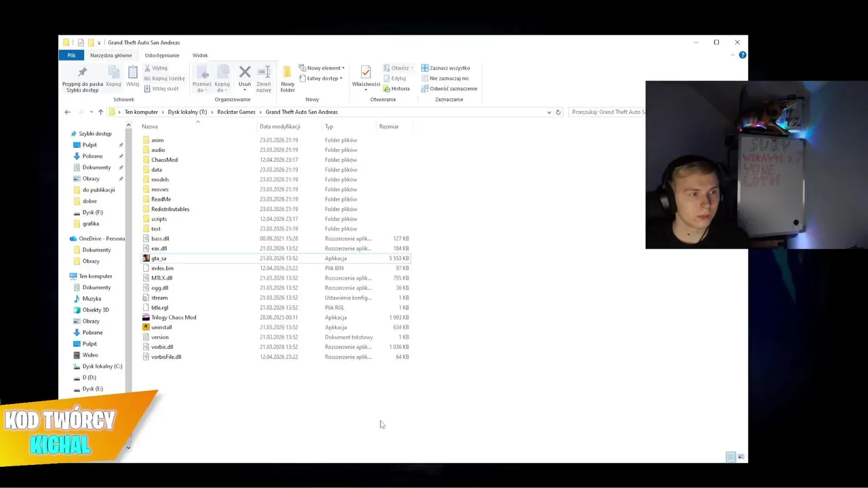Screen dimensions: 868x488
Task: Click Nie zaznaczaj nic
Action: tap(445, 78)
